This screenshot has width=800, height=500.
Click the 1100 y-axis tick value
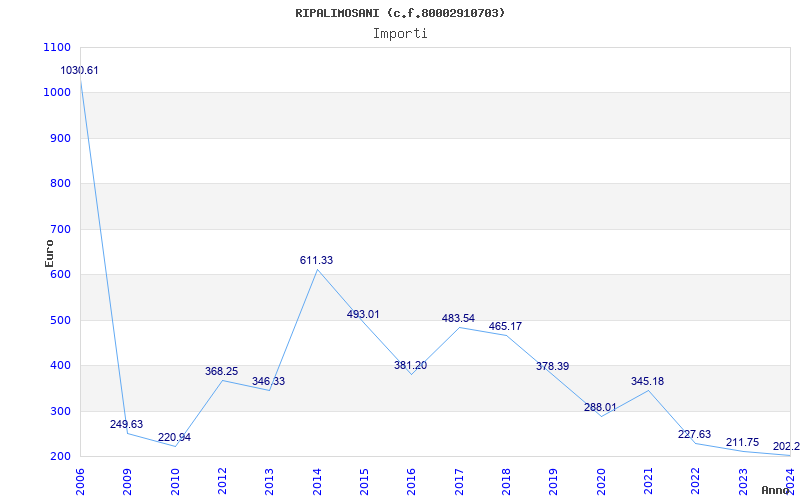click(57, 47)
